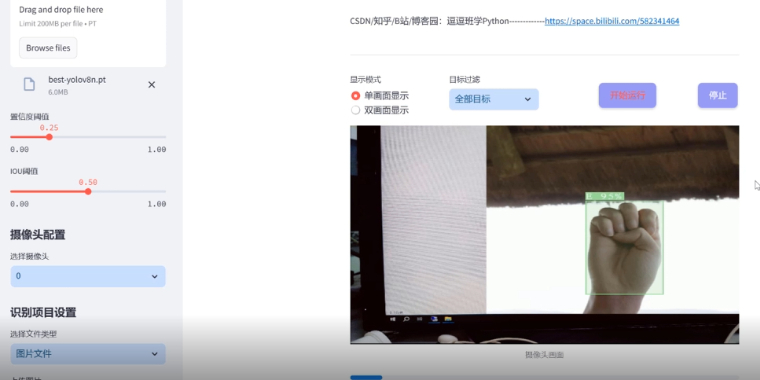760x380 pixels.
Task: Adjust the 置信度阈值 slider handle at 0.25
Action: tap(49, 137)
